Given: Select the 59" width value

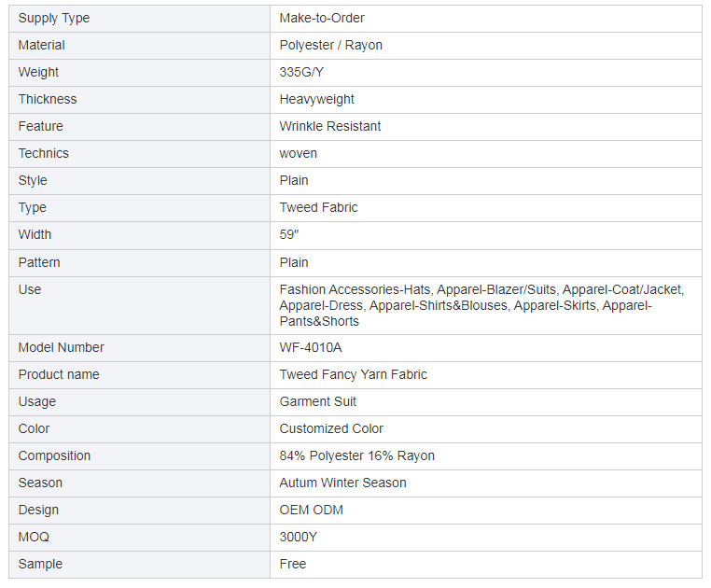Looking at the screenshot, I should (289, 234).
